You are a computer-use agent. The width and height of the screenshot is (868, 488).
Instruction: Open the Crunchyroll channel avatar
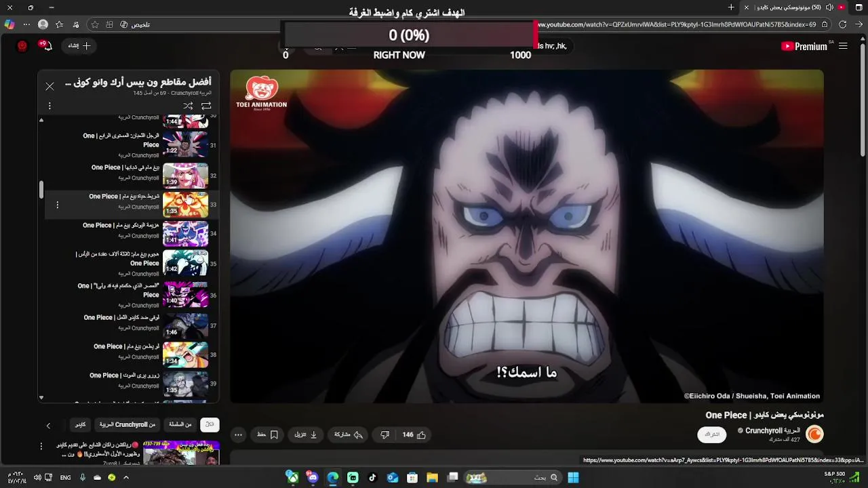pyautogui.click(x=814, y=434)
